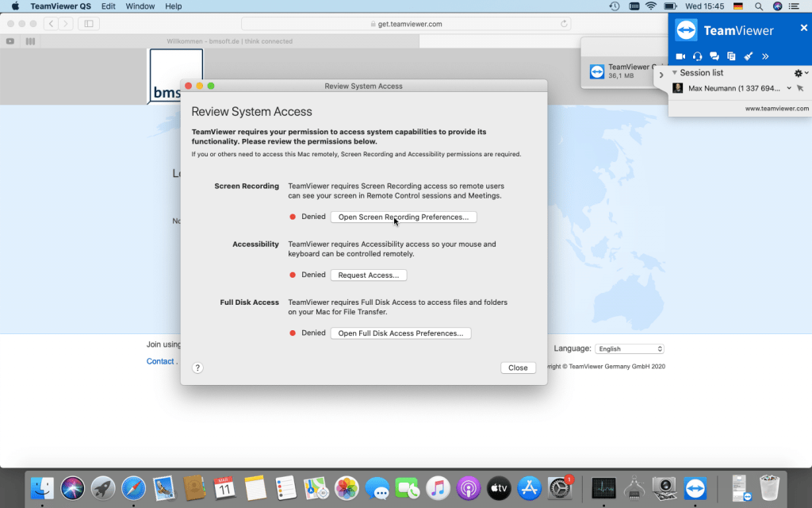
Task: Open Safari from the Dock
Action: click(x=133, y=488)
